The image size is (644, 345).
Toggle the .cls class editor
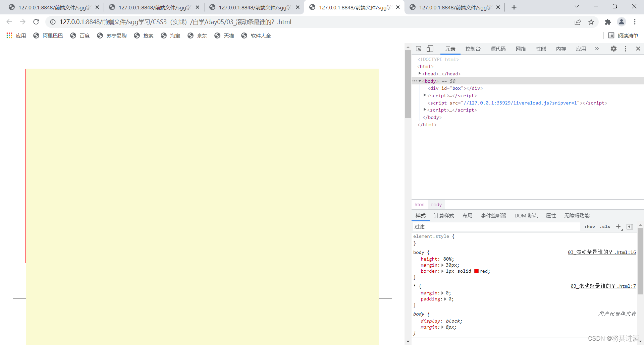pos(605,227)
